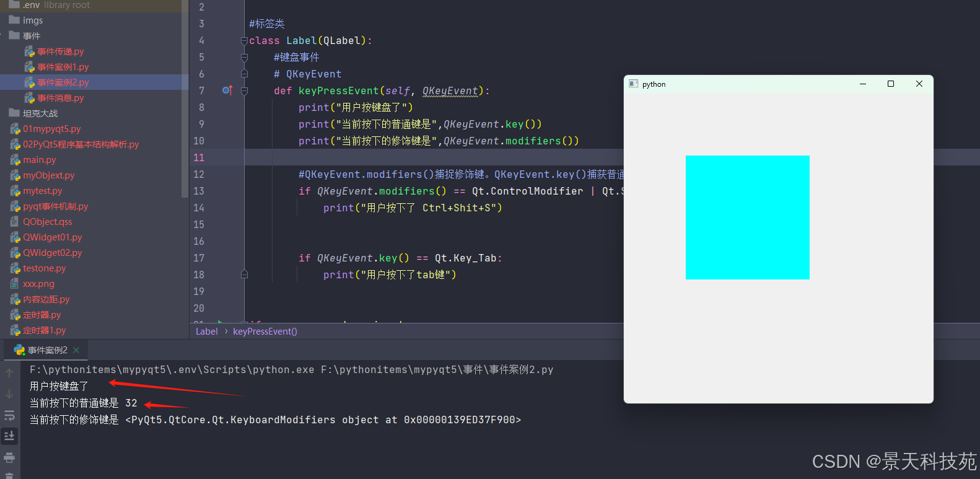Toggle scroll to end in run console
Viewport: 980px width, 479px height.
[9, 436]
